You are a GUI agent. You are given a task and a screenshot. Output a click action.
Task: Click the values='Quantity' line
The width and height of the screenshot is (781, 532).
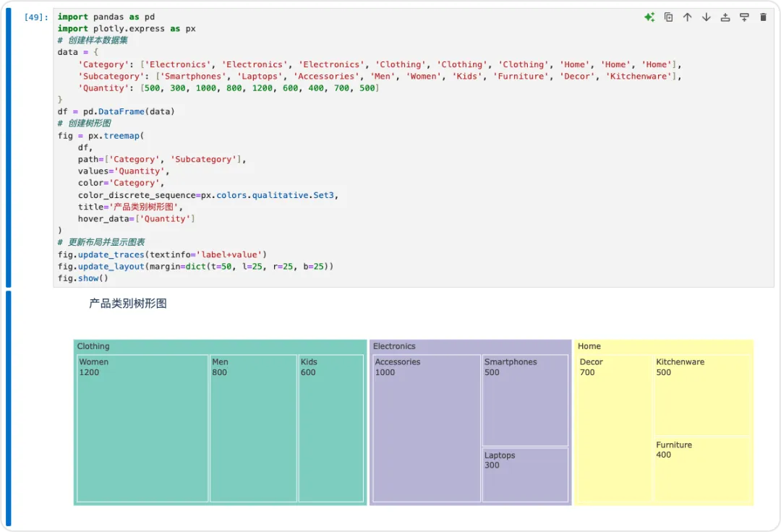[x=124, y=171]
